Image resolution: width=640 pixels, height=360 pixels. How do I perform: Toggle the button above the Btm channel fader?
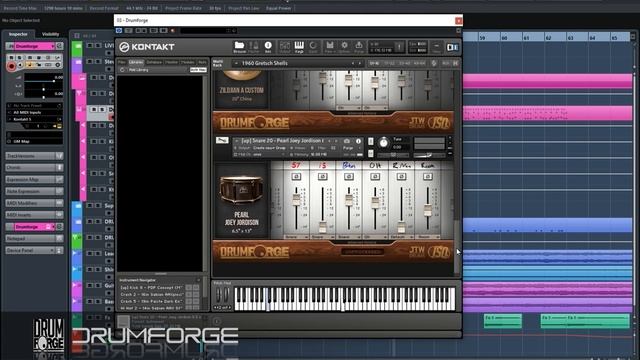349,177
